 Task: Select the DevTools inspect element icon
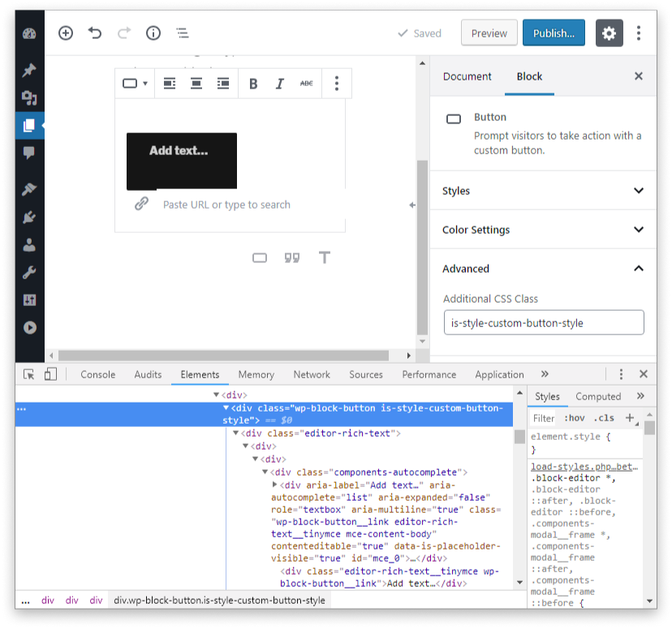[29, 374]
